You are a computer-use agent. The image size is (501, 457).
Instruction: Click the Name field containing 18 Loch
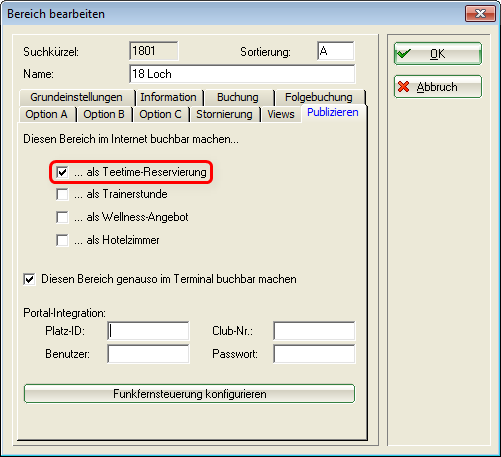[242, 74]
